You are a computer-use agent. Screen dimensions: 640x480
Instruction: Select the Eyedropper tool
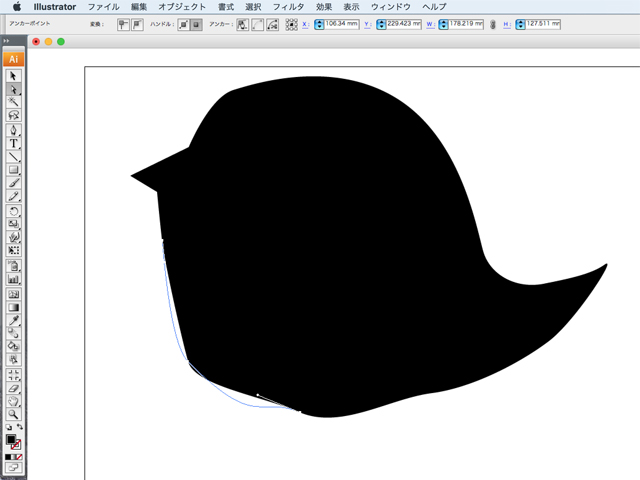pyautogui.click(x=13, y=320)
